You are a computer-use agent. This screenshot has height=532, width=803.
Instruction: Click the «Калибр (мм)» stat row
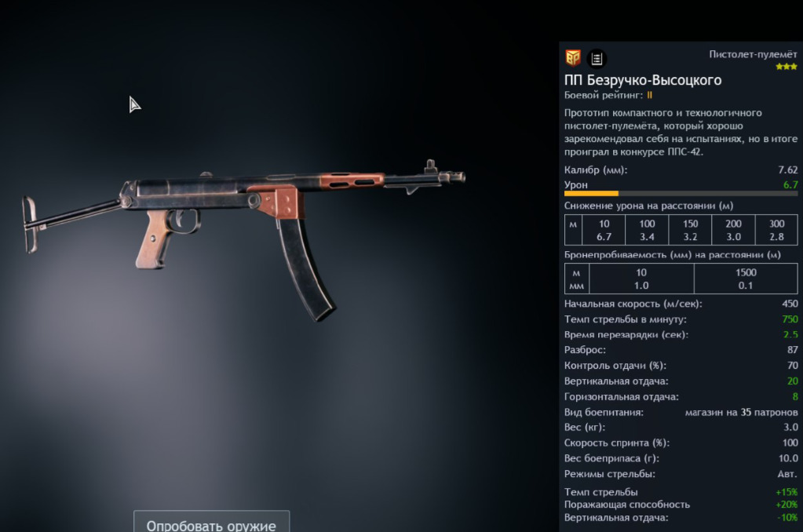coord(681,170)
